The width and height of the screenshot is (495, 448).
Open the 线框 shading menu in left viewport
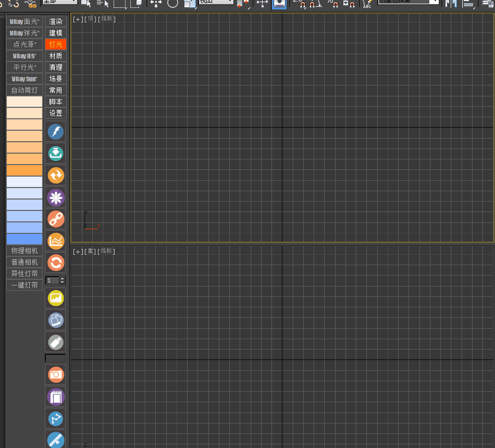pyautogui.click(x=107, y=251)
